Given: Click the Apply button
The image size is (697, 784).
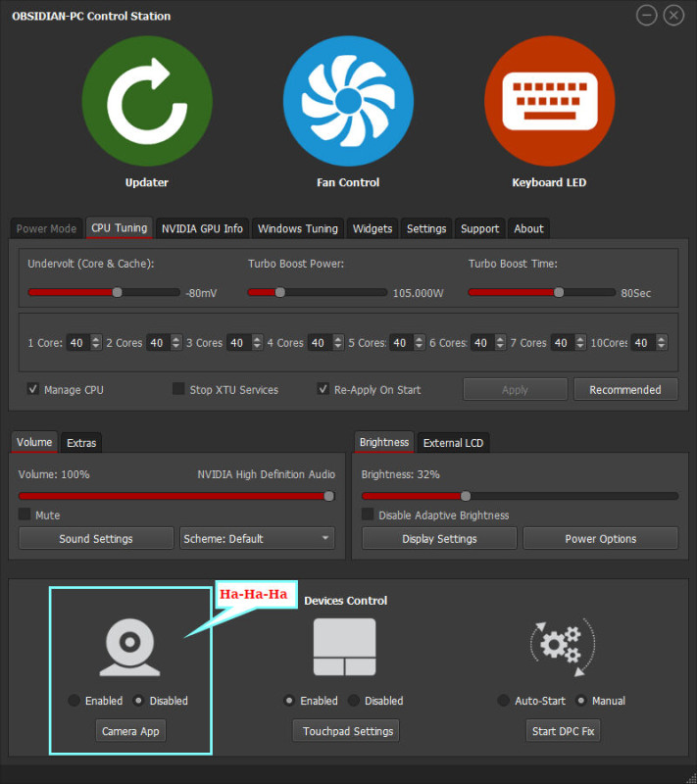Looking at the screenshot, I should [515, 389].
